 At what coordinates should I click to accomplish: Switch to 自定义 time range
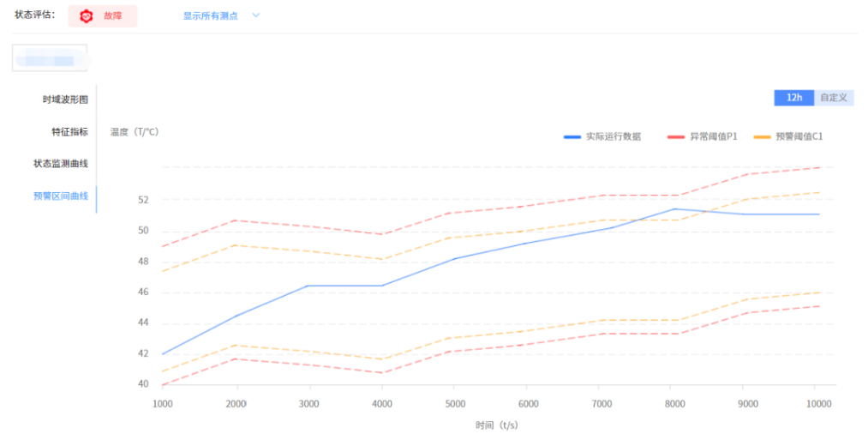click(x=833, y=98)
